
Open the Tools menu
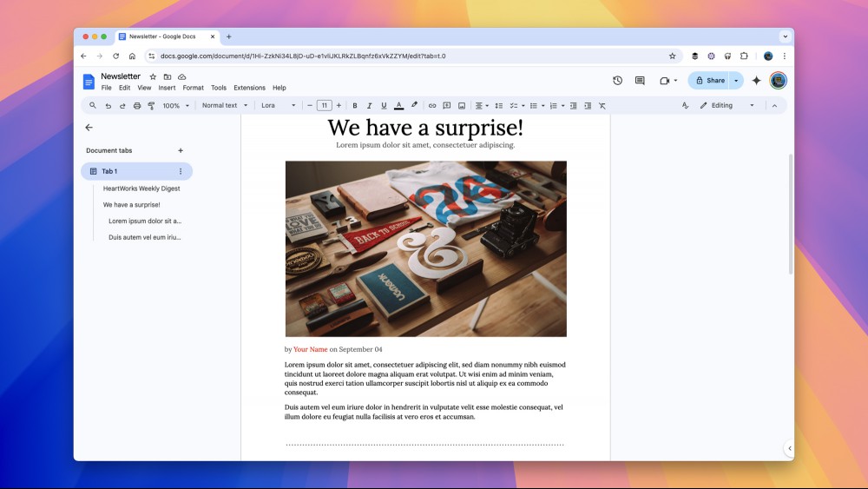coord(219,88)
